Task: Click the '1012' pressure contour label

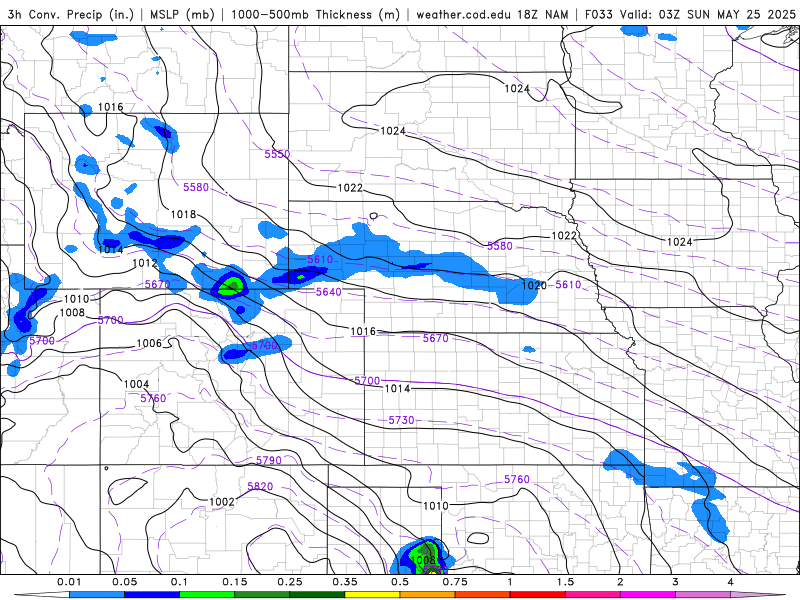Action: (145, 263)
